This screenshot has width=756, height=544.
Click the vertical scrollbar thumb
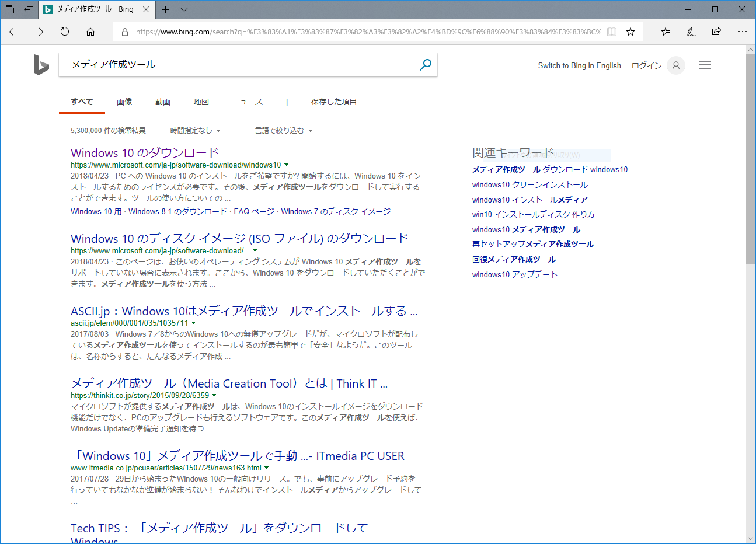[x=751, y=161]
